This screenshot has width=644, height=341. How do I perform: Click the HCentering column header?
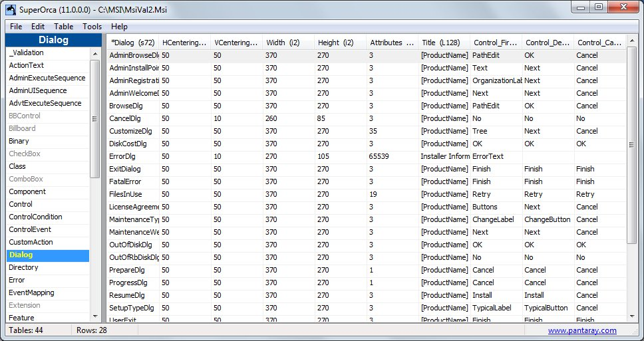185,43
